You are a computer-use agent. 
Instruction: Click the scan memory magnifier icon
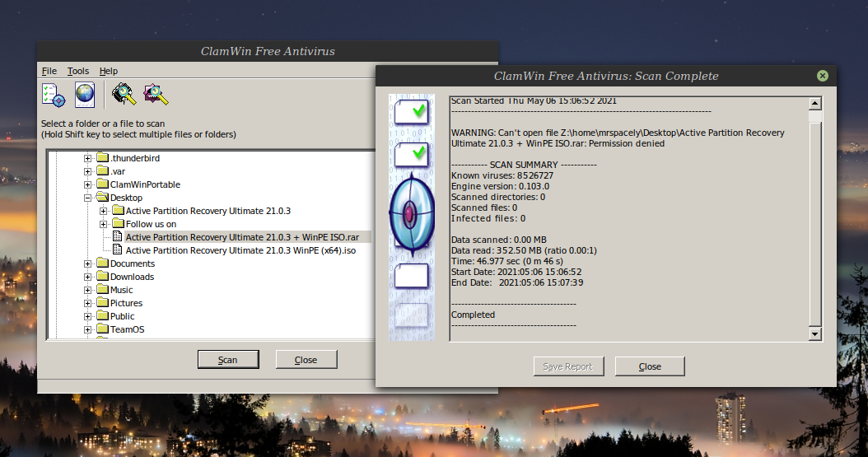tap(124, 94)
